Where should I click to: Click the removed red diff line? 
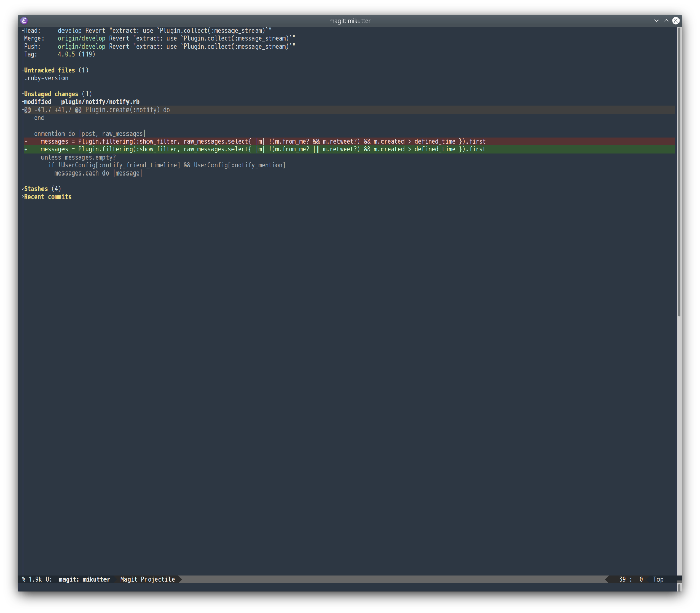point(263,142)
